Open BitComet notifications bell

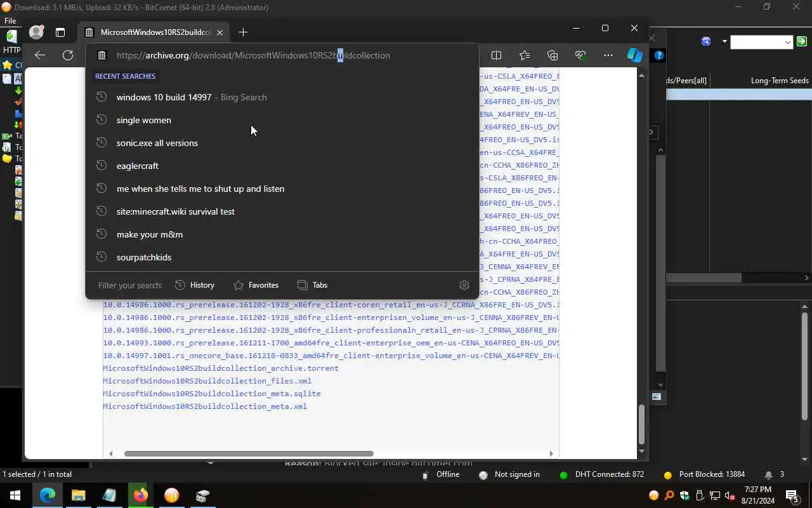[x=768, y=474]
